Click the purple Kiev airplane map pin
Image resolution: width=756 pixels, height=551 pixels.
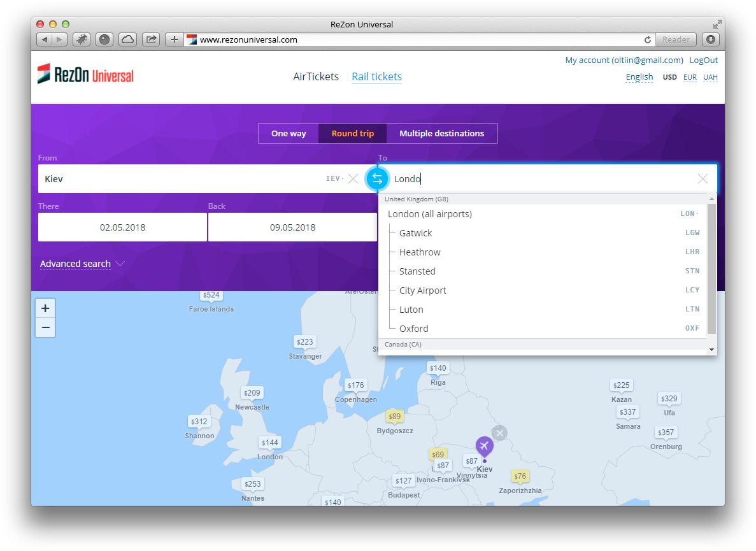(484, 447)
